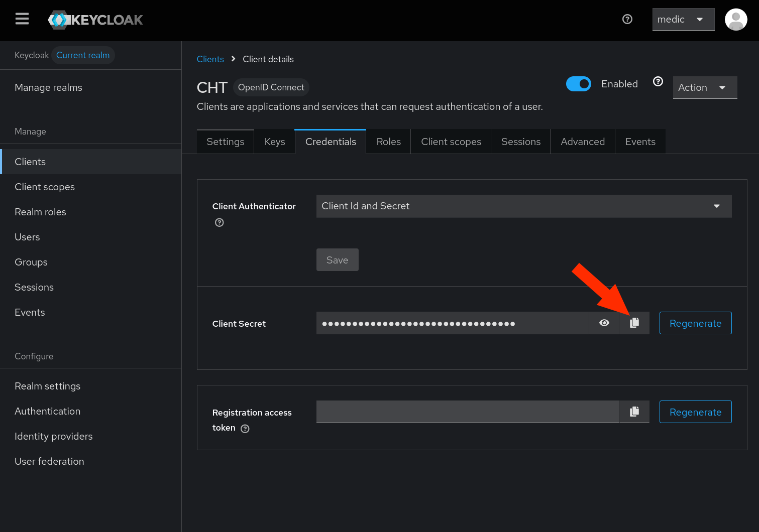Screen dimensions: 759x532
Task: Show Registration access token help
Action: click(245, 429)
